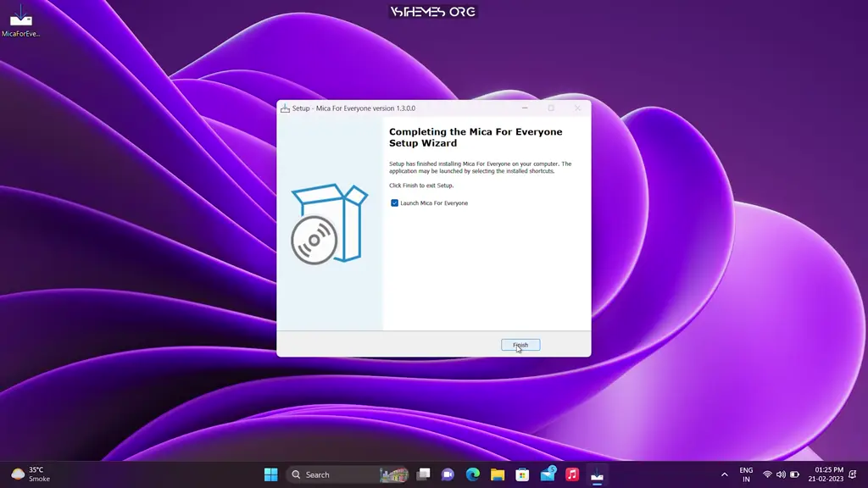
Task: Open the Microsoft Store app
Action: pos(521,474)
